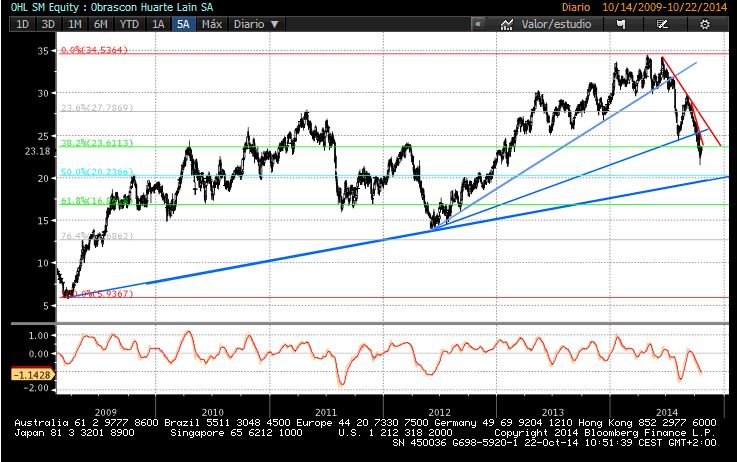Switch chart to 1M range
The image size is (738, 462).
tap(74, 24)
